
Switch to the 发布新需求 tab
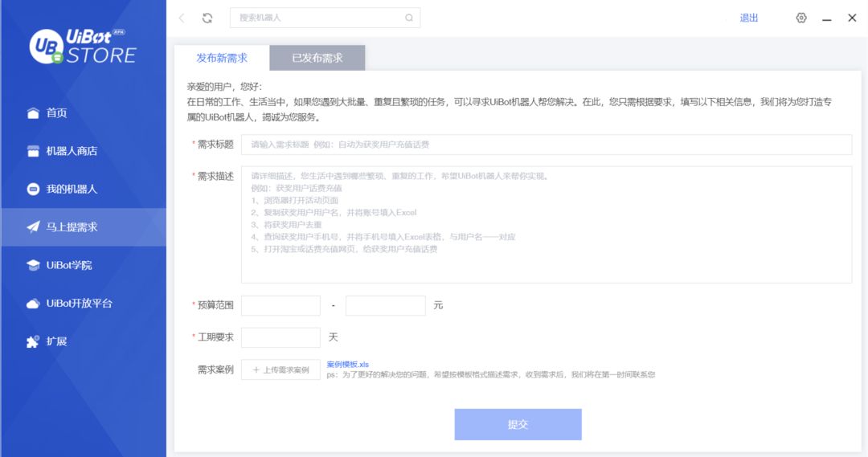point(222,58)
